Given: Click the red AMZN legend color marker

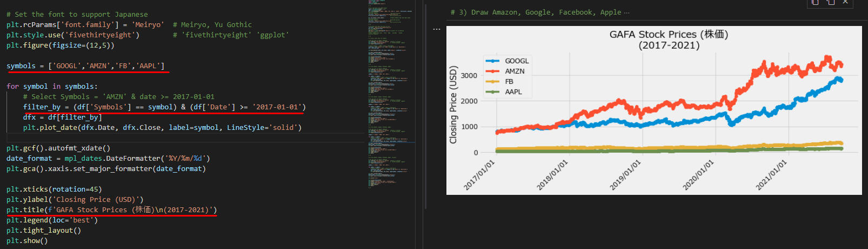Looking at the screenshot, I should [492, 71].
